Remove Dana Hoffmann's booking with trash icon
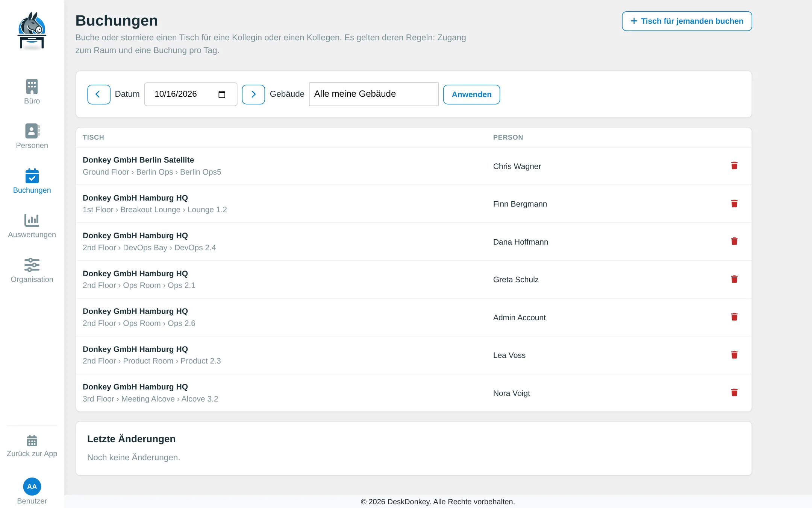The height and width of the screenshot is (508, 812). click(x=734, y=241)
